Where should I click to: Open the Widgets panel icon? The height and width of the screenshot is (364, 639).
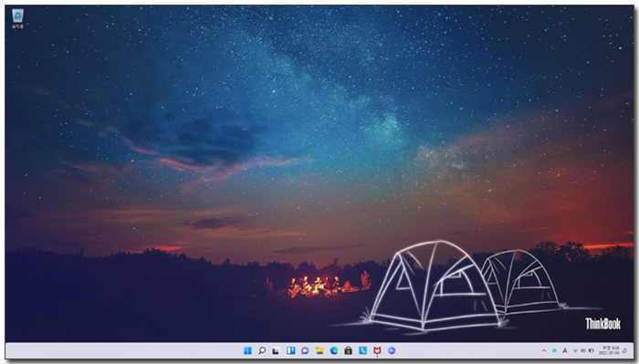tap(290, 350)
